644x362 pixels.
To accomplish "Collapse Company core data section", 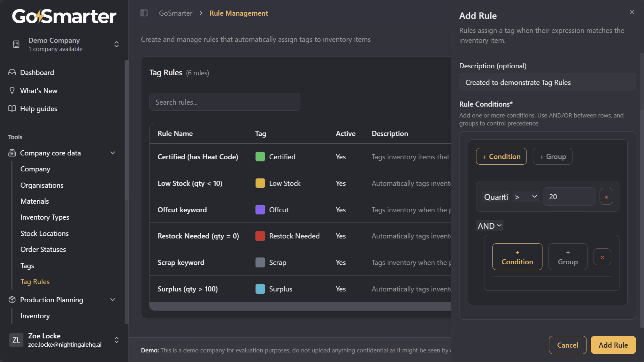I will [112, 153].
